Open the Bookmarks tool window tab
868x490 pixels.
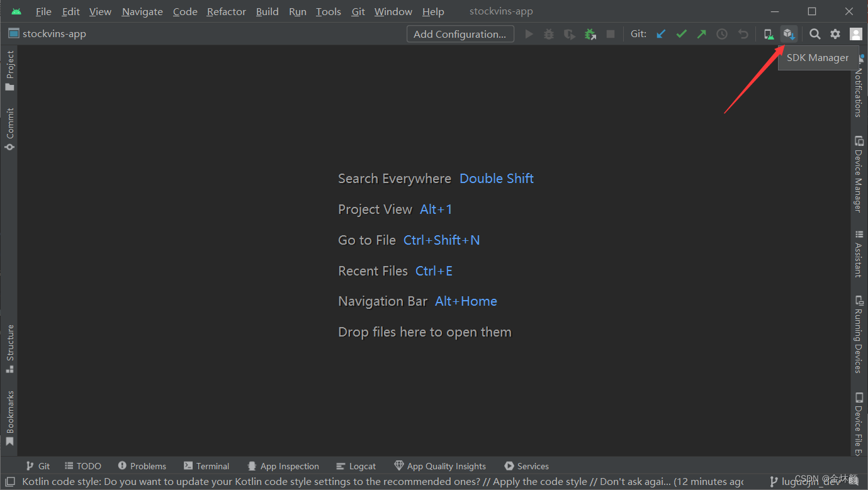(x=9, y=418)
